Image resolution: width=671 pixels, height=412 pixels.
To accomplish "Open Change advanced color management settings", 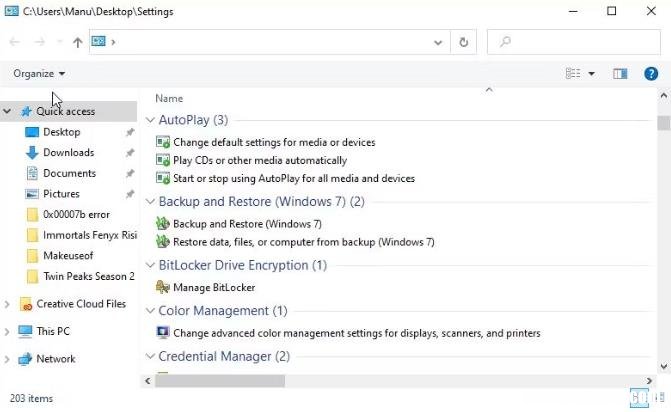I will pos(356,333).
